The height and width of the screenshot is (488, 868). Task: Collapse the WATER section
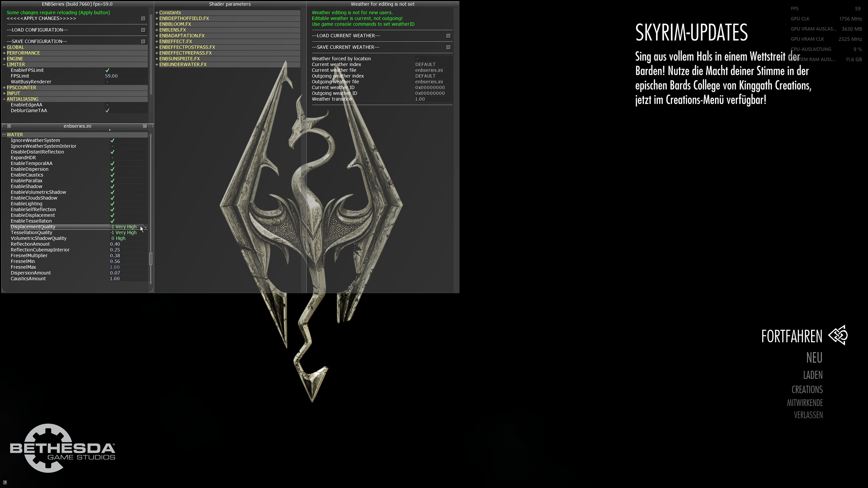[4, 135]
